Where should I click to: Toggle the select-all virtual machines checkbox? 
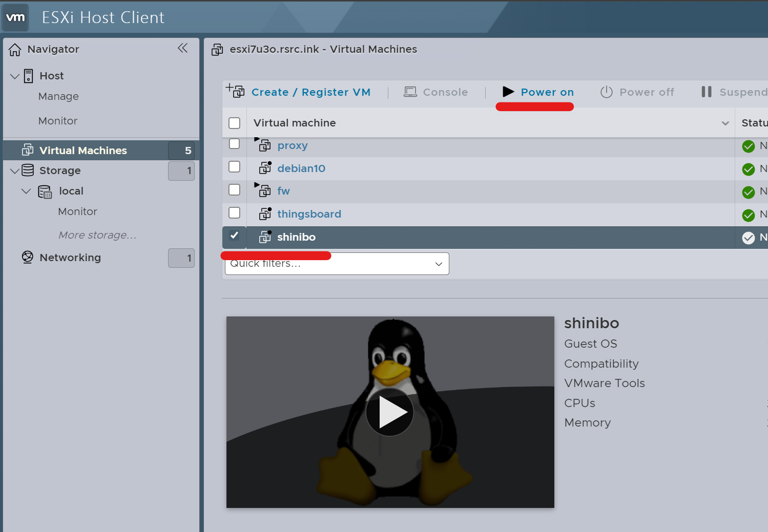pyautogui.click(x=234, y=123)
